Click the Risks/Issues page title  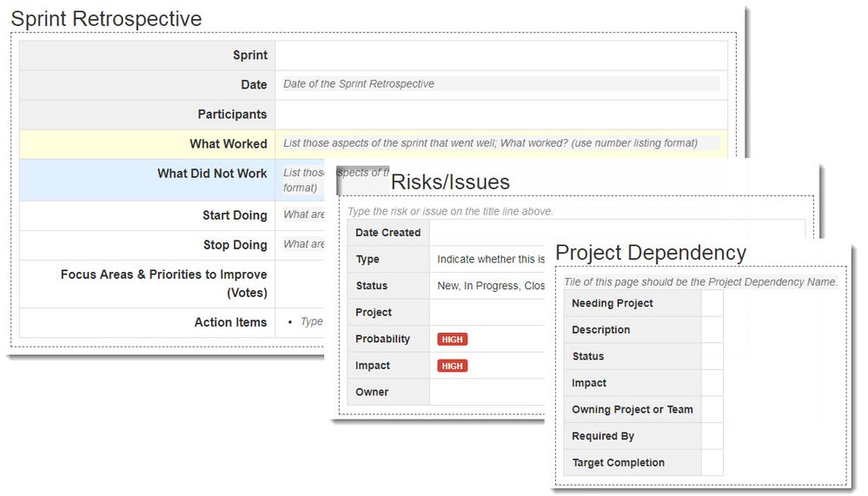(450, 182)
